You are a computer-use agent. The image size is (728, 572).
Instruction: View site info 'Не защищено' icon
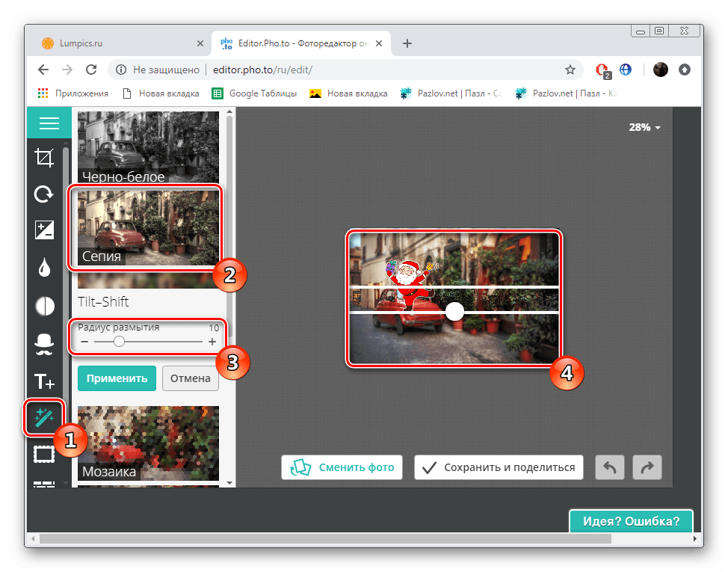click(121, 70)
